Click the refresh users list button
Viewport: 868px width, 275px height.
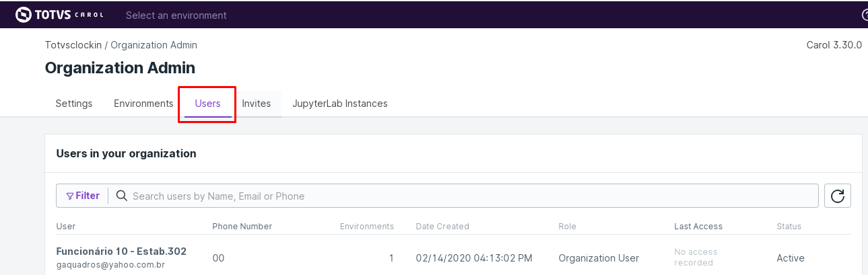(x=838, y=196)
